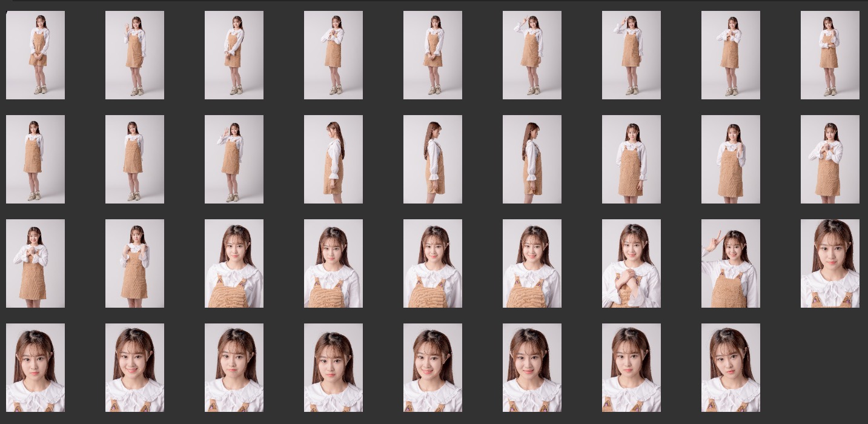868x424 pixels.
Task: Choose the third thumbnail in the top row
Action: (x=234, y=55)
